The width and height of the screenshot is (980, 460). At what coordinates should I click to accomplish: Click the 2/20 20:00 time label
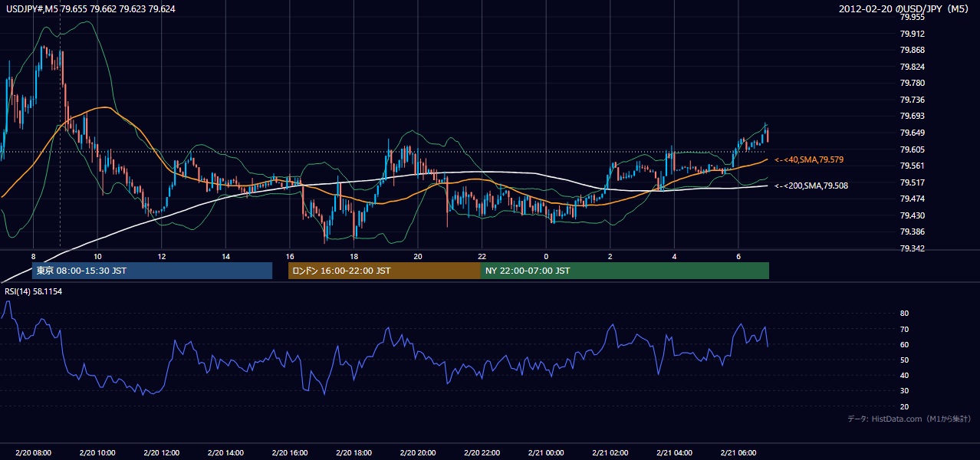pos(418,453)
